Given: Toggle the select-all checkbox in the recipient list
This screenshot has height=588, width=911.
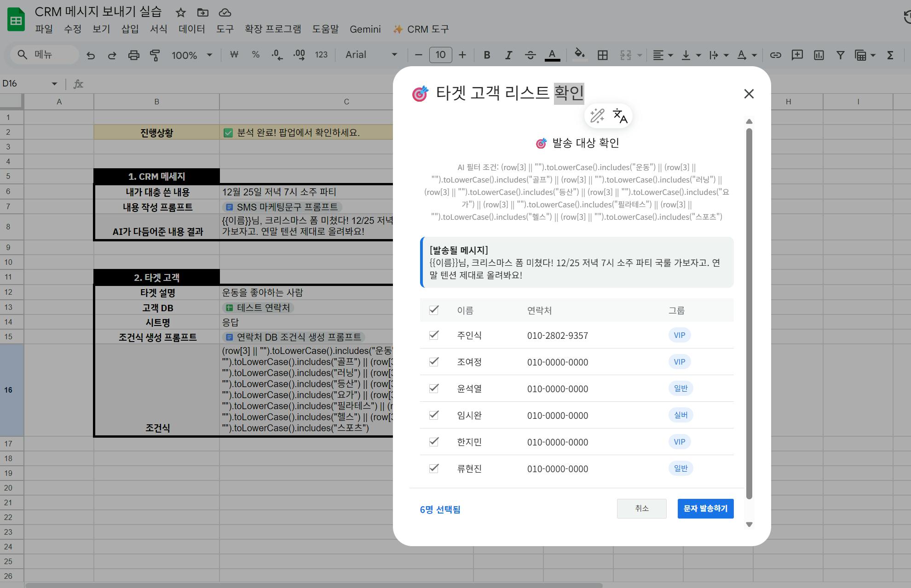Looking at the screenshot, I should (x=433, y=310).
